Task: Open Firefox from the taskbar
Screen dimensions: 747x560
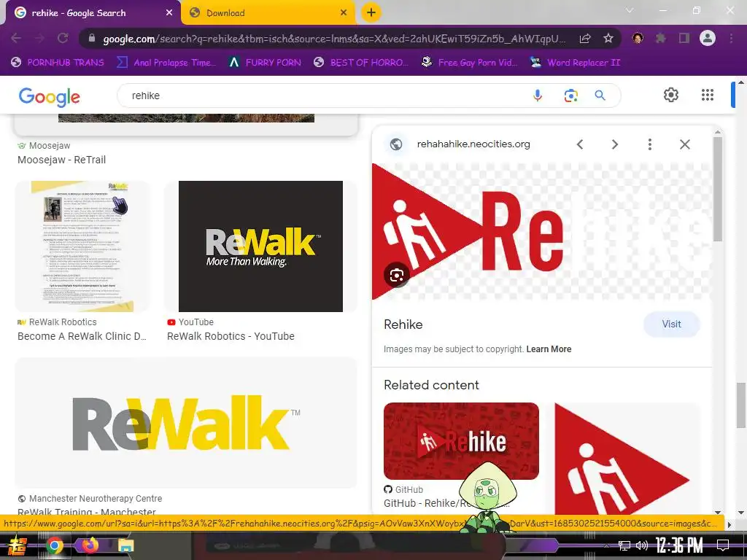Action: (x=90, y=545)
